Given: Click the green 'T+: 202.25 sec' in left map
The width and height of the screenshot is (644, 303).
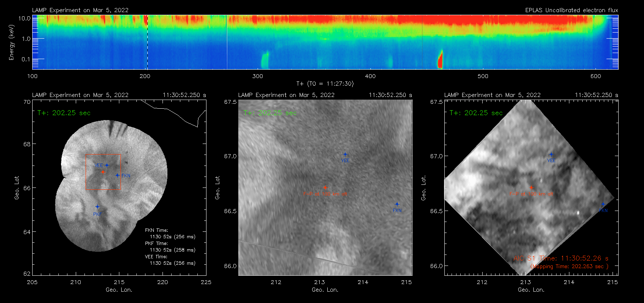Looking at the screenshot, I should 64,113.
